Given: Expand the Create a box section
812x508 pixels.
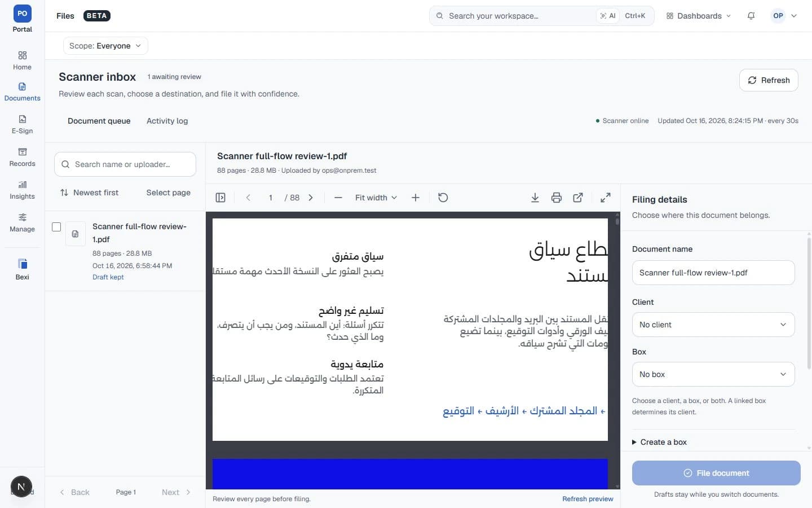Looking at the screenshot, I should (659, 442).
